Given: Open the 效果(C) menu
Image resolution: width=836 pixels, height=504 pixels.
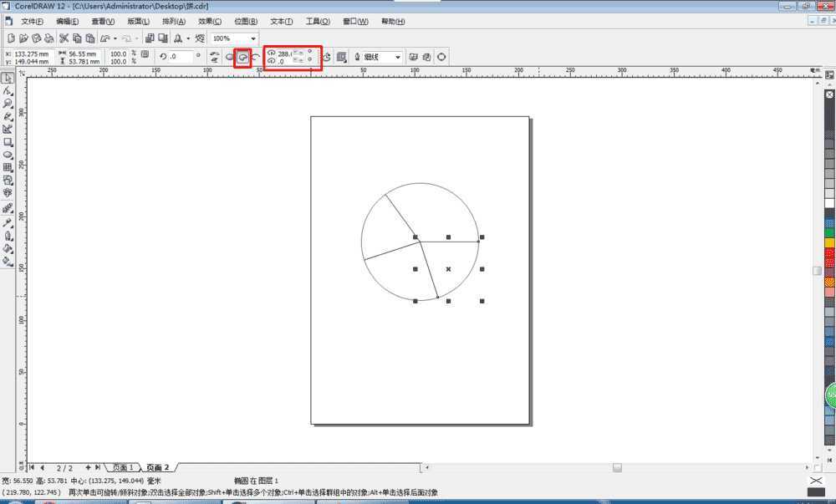Looking at the screenshot, I should [x=210, y=21].
